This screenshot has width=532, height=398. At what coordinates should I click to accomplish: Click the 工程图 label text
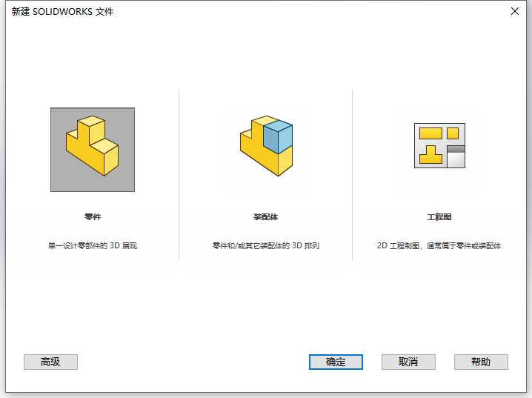click(x=439, y=217)
